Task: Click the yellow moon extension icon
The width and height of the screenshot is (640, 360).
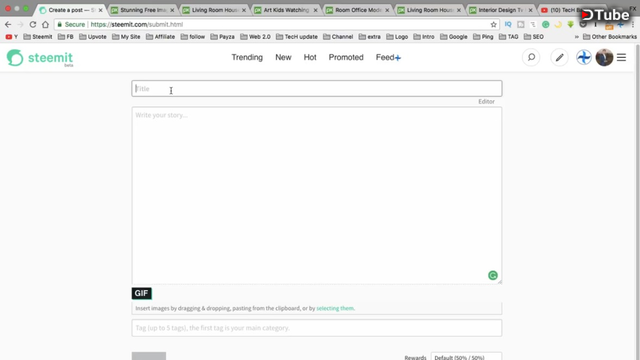Action: pyautogui.click(x=558, y=24)
